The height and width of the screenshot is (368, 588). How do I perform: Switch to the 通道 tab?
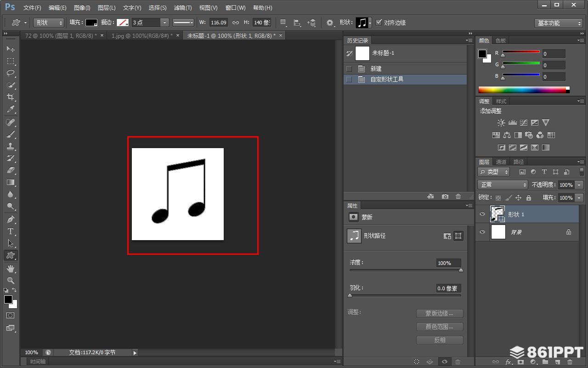(x=501, y=162)
